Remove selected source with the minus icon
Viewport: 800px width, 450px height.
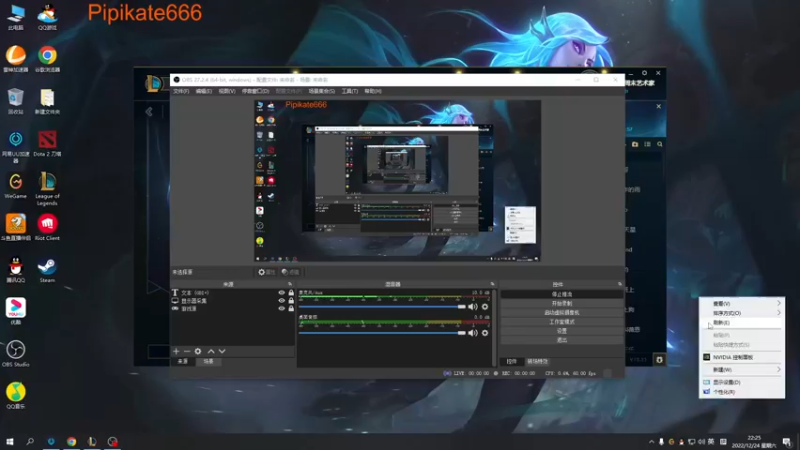click(187, 351)
